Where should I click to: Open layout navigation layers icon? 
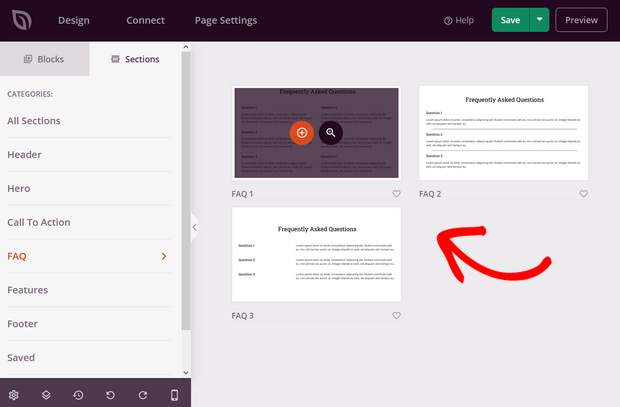click(46, 395)
